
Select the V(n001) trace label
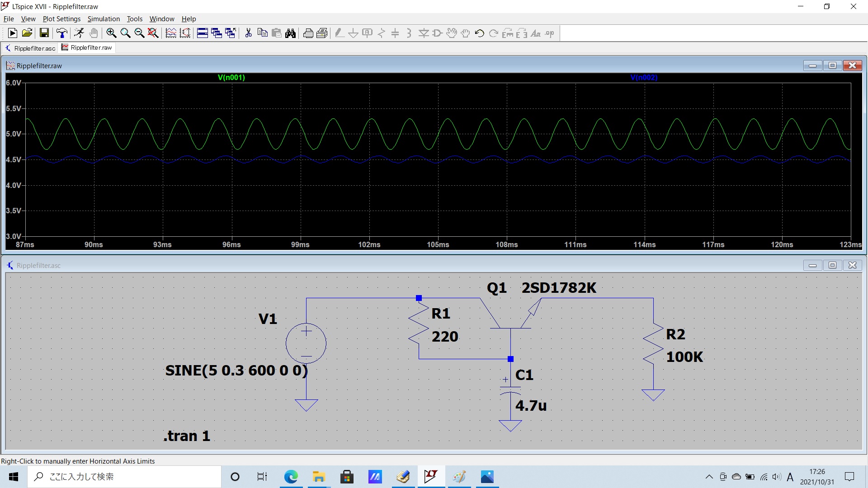pos(231,77)
